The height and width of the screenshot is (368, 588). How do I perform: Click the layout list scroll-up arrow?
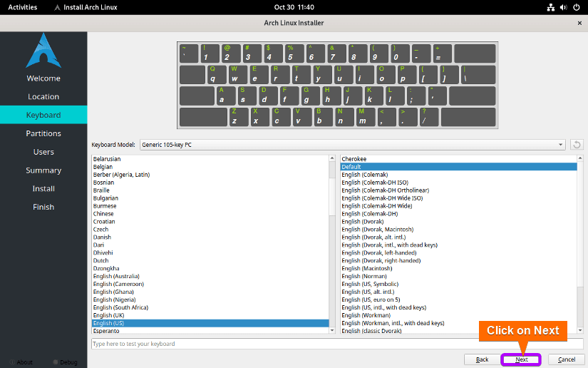pyautogui.click(x=332, y=158)
